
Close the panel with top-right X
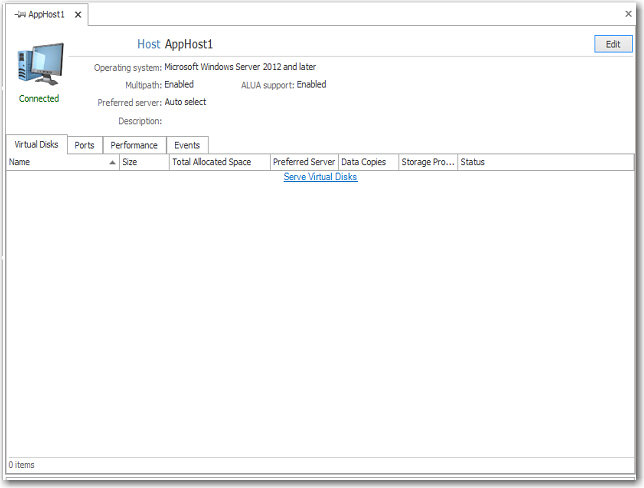coord(628,14)
